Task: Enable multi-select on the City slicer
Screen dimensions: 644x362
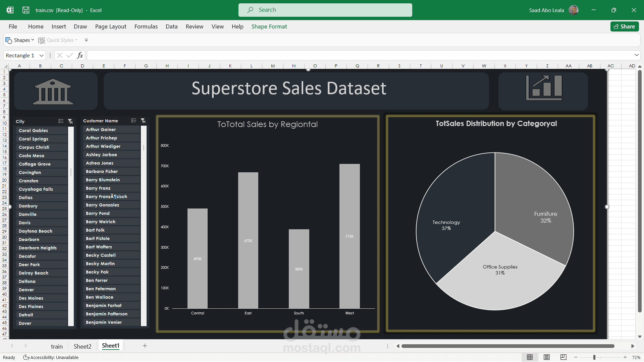Action: coord(61,121)
